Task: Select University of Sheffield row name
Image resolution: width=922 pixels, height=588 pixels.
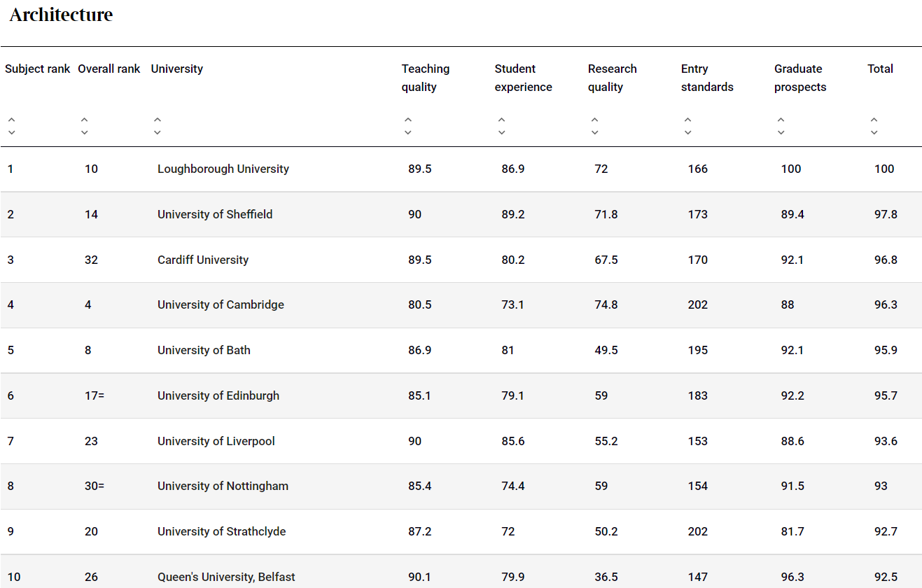Action: pos(215,214)
